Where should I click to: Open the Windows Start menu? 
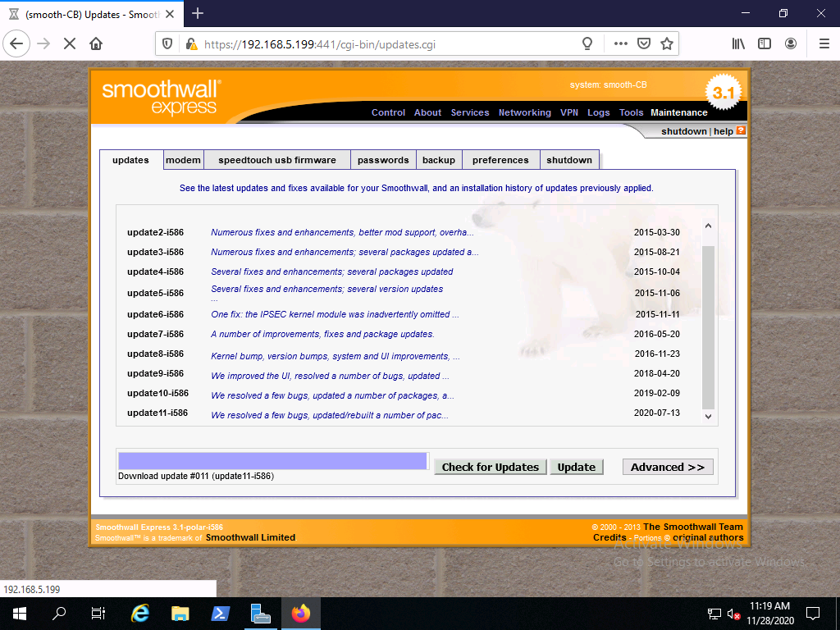tap(20, 614)
